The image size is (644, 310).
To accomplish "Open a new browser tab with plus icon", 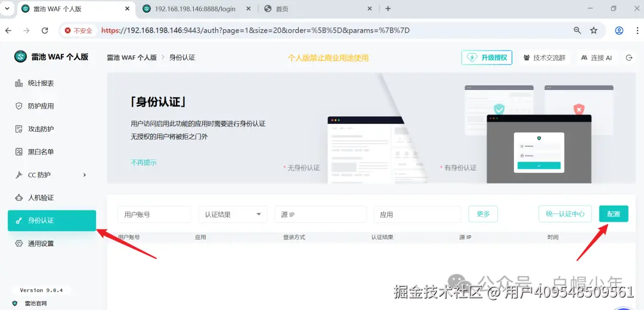I will pos(388,8).
